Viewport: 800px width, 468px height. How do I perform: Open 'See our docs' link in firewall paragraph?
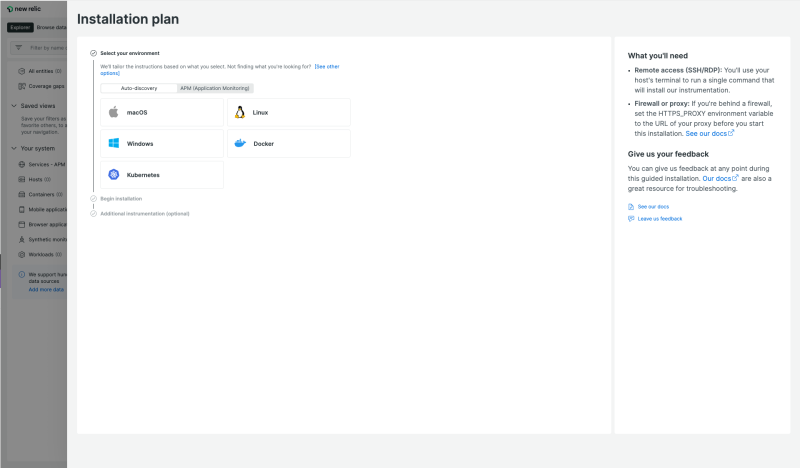click(706, 134)
